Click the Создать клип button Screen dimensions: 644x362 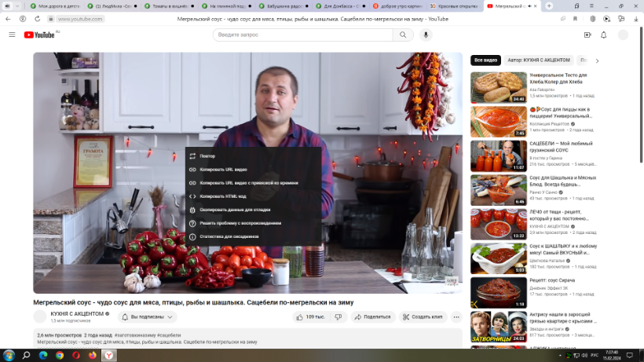(423, 317)
